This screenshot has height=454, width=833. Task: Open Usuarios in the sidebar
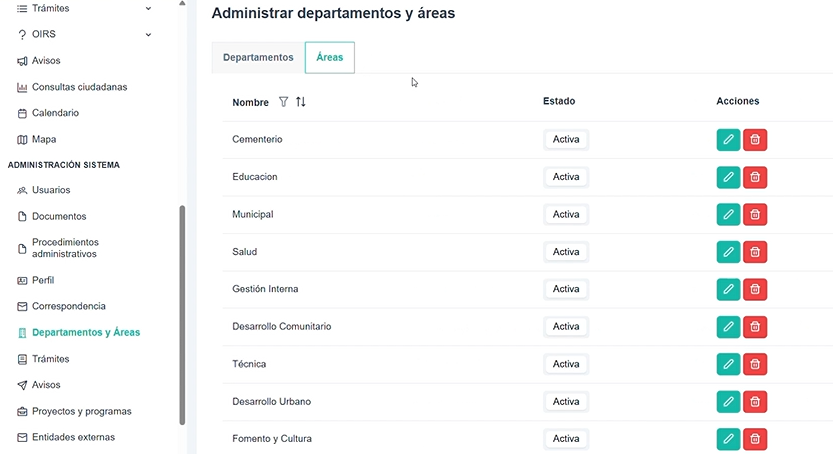[50, 190]
